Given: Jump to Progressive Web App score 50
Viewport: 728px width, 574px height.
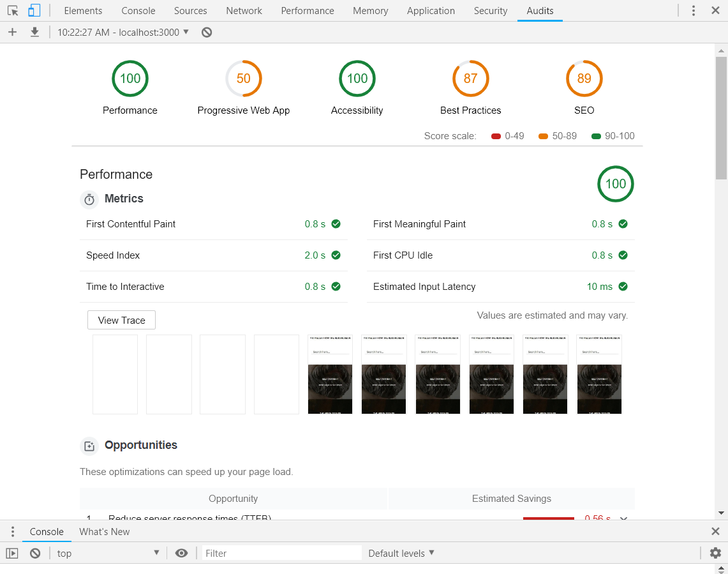Looking at the screenshot, I should tap(244, 79).
